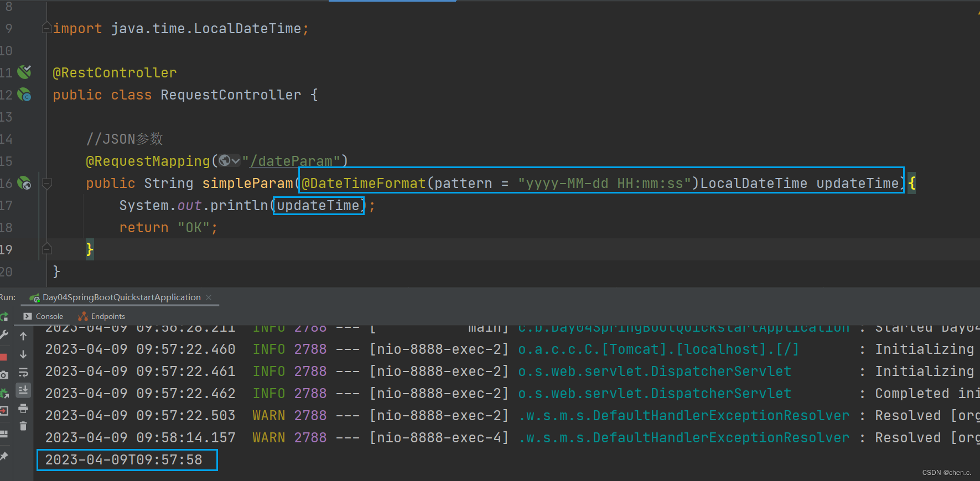Click the simpleParam method name
980x481 pixels.
247,184
